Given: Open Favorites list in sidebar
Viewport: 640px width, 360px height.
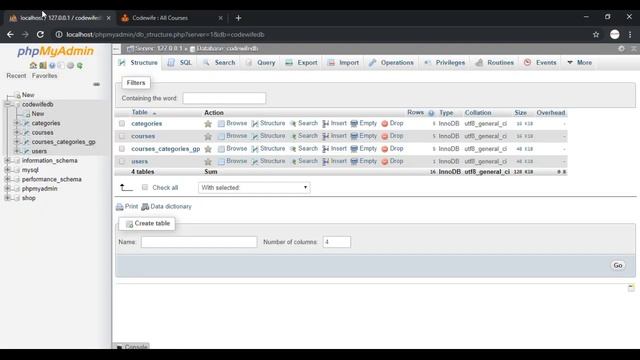Looking at the screenshot, I should pyautogui.click(x=44, y=76).
